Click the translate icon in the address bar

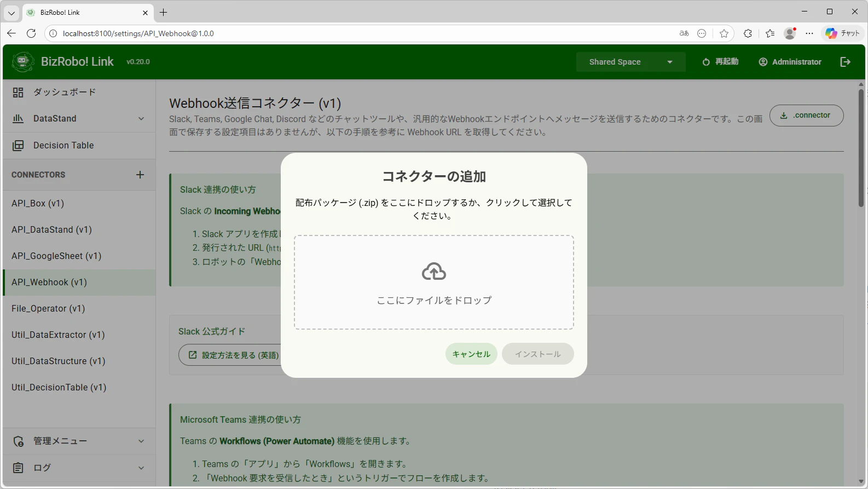click(684, 33)
